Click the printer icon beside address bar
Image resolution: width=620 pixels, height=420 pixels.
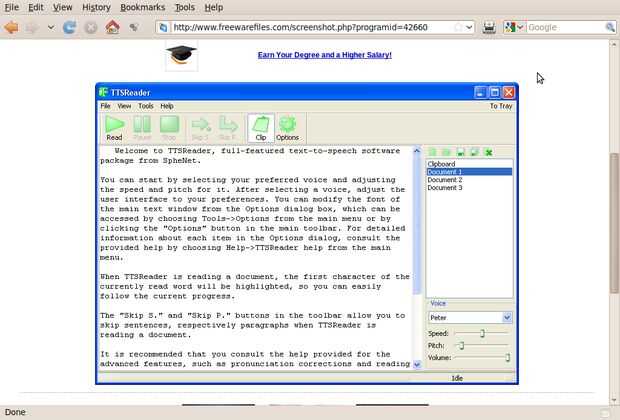(489, 27)
